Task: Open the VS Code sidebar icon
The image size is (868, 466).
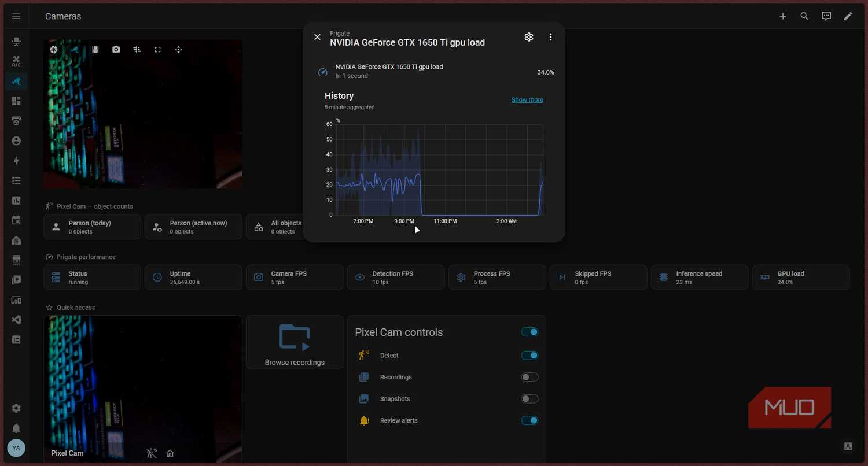Action: pos(16,320)
